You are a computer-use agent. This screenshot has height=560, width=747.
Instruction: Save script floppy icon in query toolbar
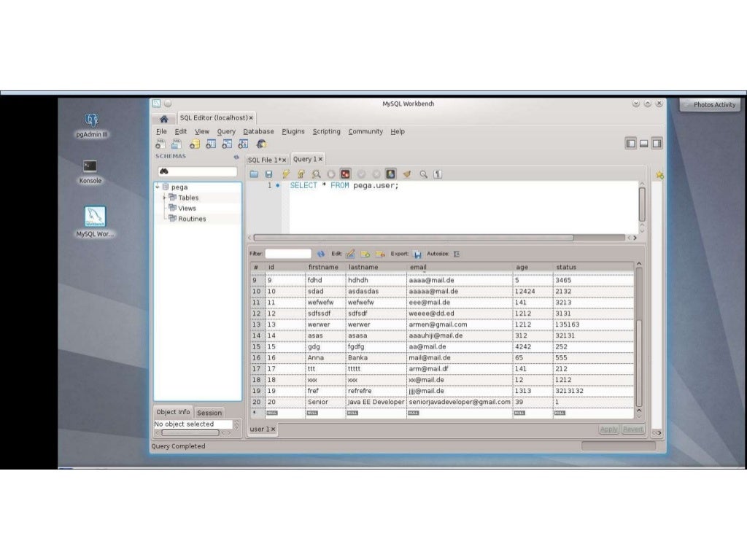268,174
